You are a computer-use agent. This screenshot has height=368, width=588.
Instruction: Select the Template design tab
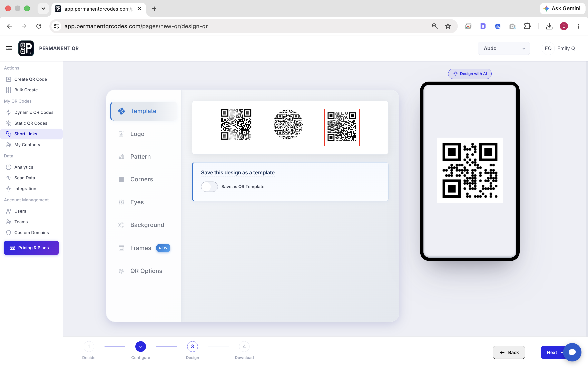pyautogui.click(x=144, y=111)
